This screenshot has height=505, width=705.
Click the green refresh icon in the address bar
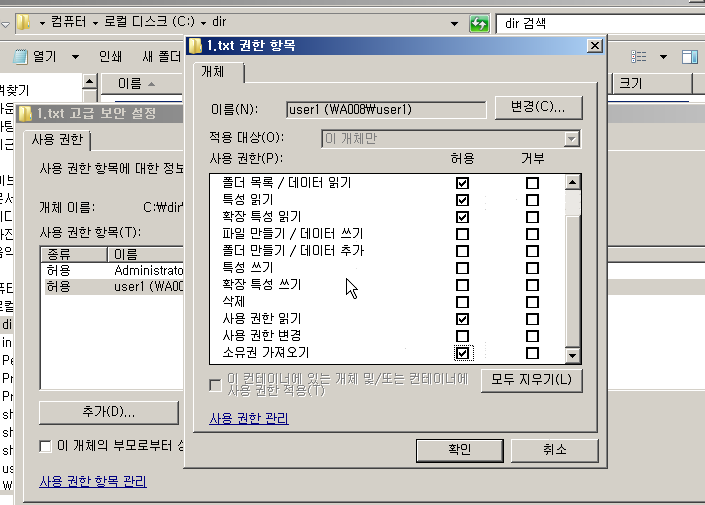point(479,23)
